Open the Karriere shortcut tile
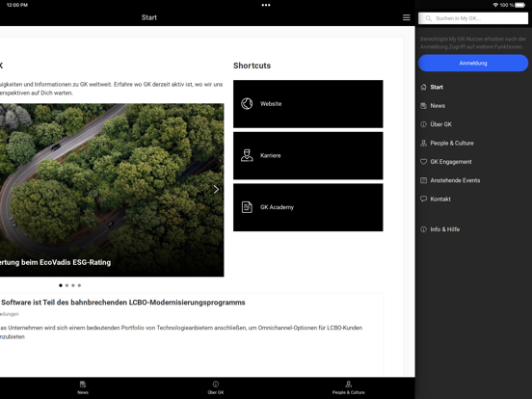The height and width of the screenshot is (399, 532). pyautogui.click(x=308, y=156)
